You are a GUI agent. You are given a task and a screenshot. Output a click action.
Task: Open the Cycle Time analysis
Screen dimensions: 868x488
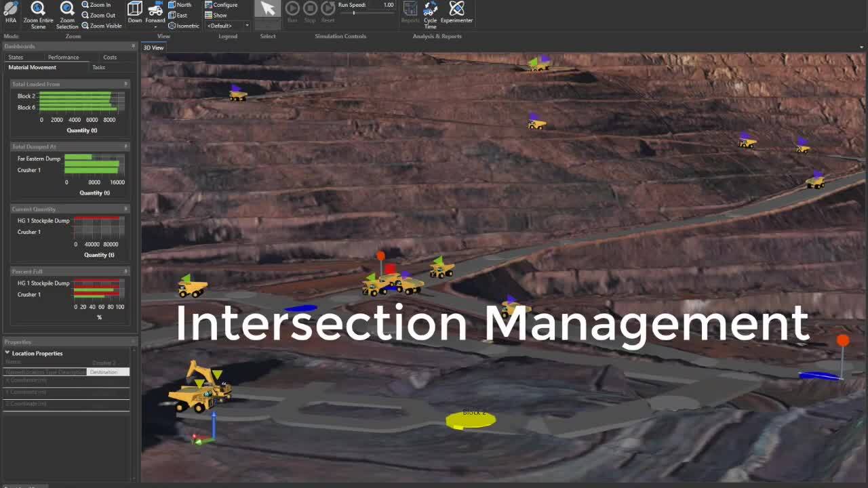(x=431, y=14)
